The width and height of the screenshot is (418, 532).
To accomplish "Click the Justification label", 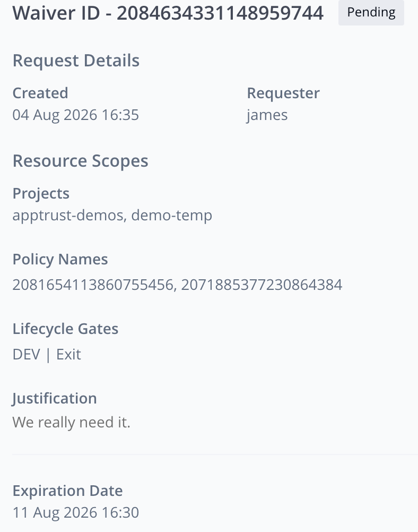I will [55, 398].
